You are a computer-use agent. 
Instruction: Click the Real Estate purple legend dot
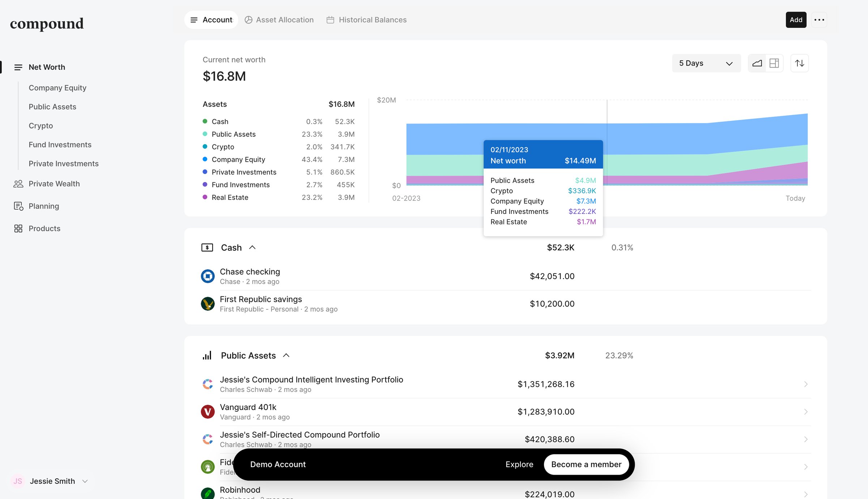click(x=205, y=197)
